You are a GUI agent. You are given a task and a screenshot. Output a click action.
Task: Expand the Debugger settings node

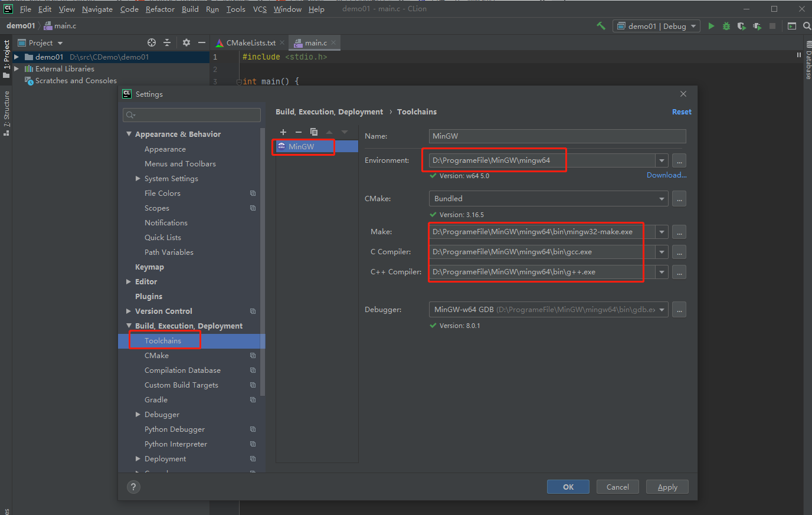(138, 414)
